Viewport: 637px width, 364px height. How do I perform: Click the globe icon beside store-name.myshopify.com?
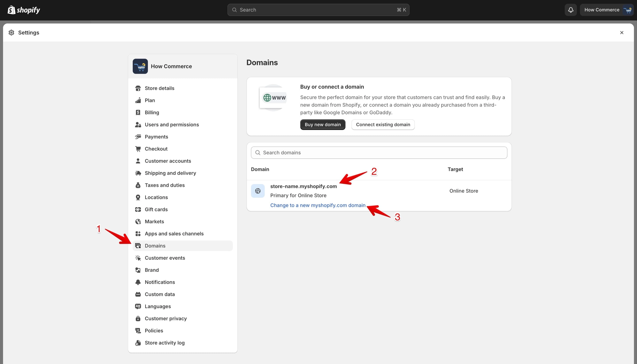[258, 191]
